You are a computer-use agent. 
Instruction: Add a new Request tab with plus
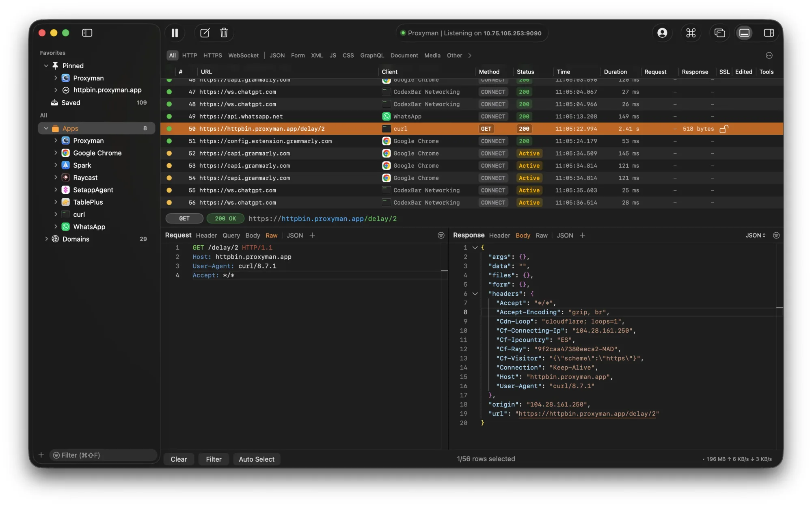coord(312,236)
